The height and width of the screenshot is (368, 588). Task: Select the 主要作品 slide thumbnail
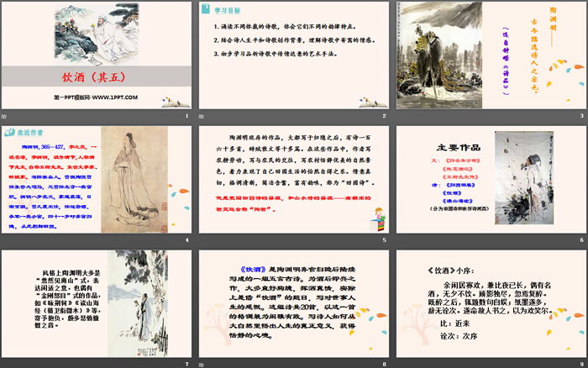click(x=491, y=179)
